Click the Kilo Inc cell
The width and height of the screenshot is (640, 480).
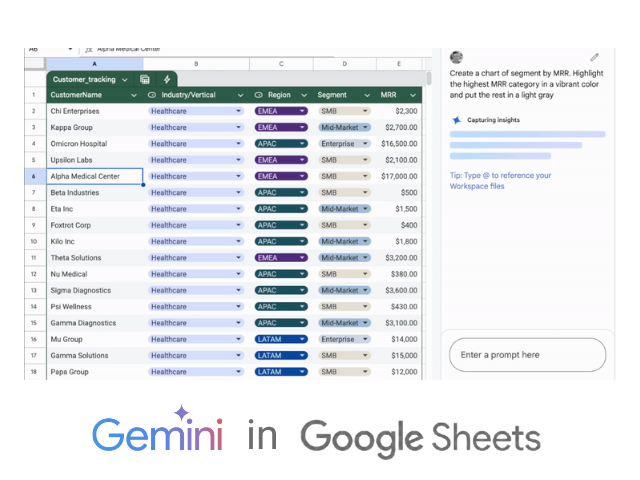pyautogui.click(x=95, y=242)
